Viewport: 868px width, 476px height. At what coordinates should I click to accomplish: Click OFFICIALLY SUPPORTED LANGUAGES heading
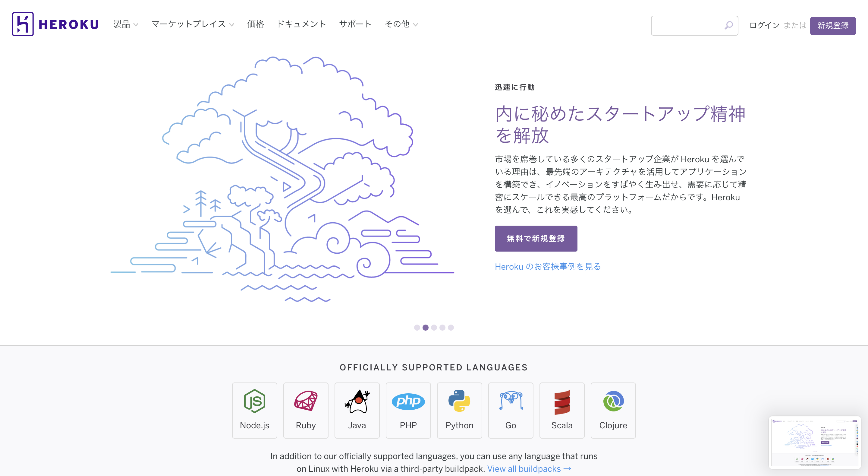click(x=434, y=367)
